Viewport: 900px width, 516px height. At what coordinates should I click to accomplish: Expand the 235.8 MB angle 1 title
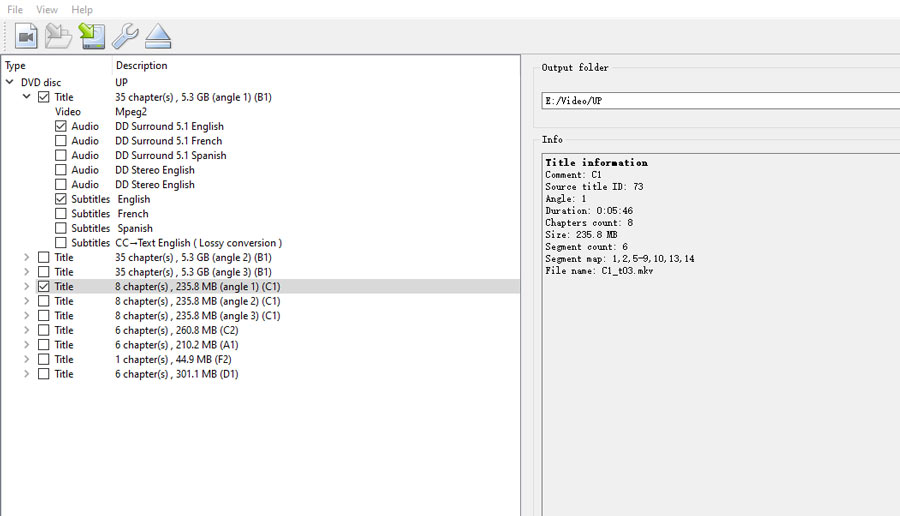(x=26, y=286)
